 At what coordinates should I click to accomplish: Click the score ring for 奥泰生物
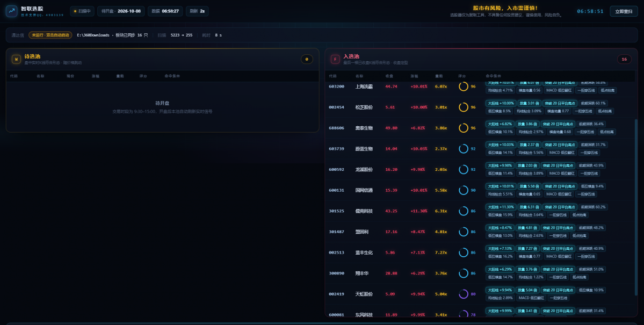[x=464, y=128]
